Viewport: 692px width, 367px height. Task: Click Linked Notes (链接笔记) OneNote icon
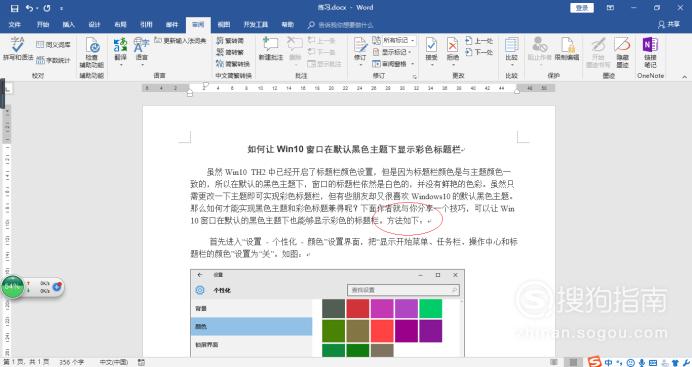(x=651, y=52)
